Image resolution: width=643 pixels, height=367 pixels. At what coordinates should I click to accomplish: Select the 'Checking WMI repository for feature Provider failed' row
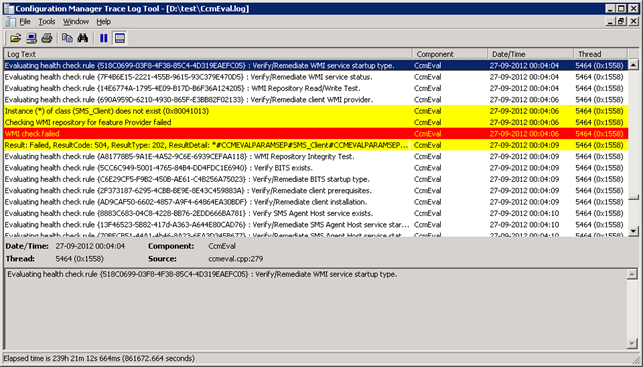(x=316, y=122)
